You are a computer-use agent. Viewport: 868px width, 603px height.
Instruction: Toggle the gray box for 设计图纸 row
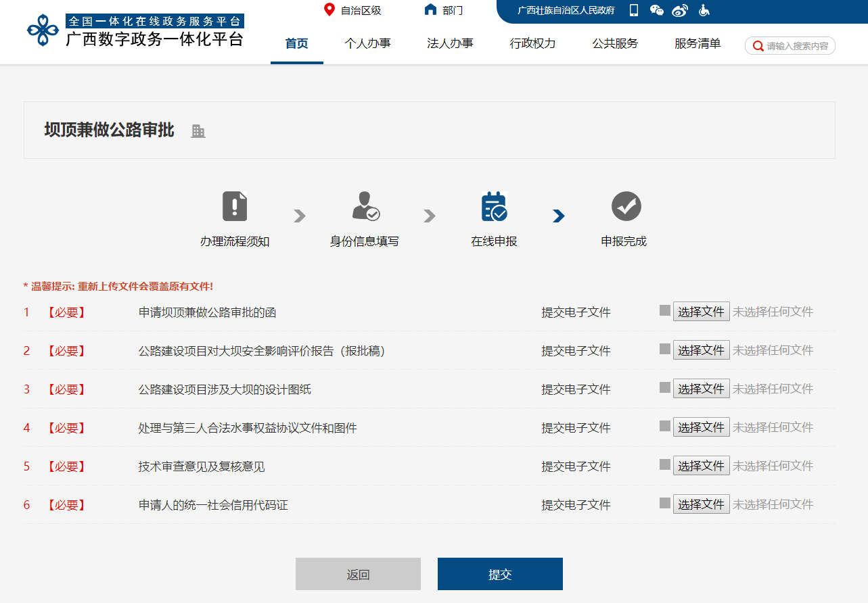point(665,387)
